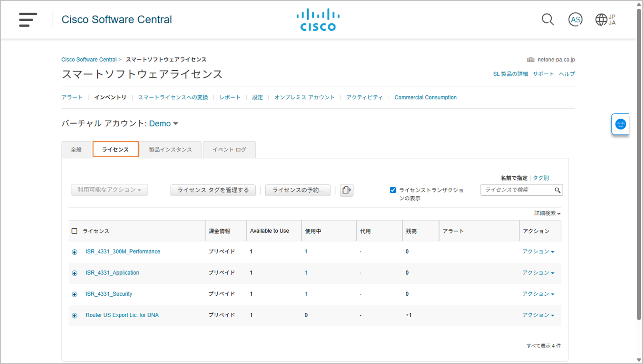This screenshot has height=364, width=643.
Task: Switch to the イベント ログ tab
Action: pyautogui.click(x=229, y=150)
